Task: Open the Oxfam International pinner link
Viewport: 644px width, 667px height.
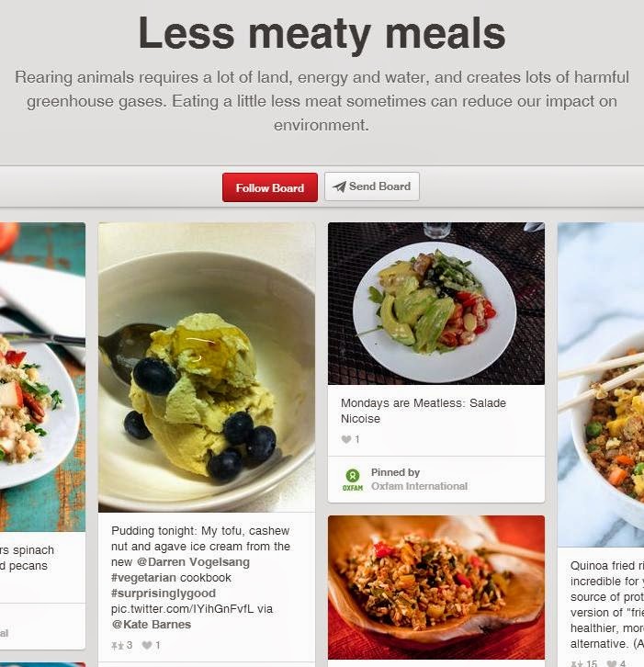Action: [419, 486]
